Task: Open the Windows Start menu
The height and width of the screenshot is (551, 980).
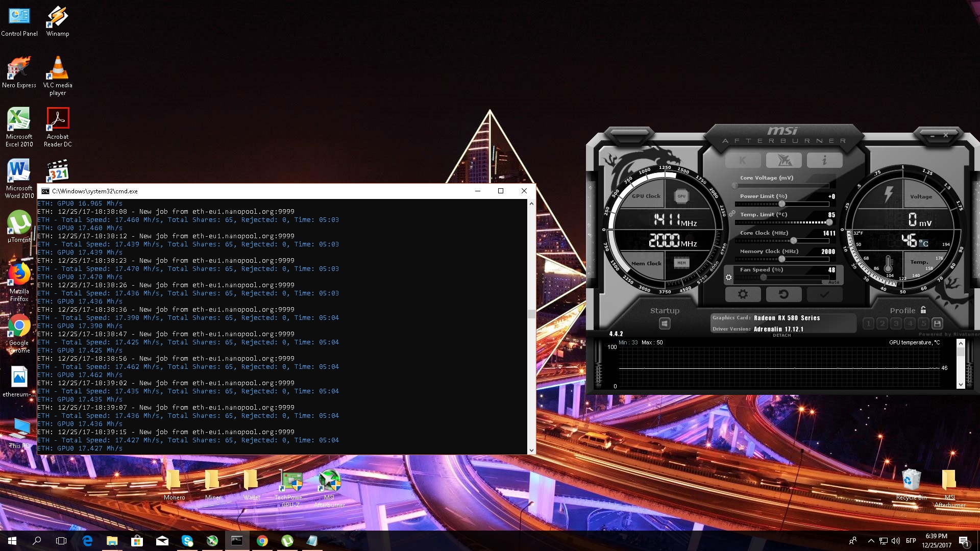Action: click(12, 541)
